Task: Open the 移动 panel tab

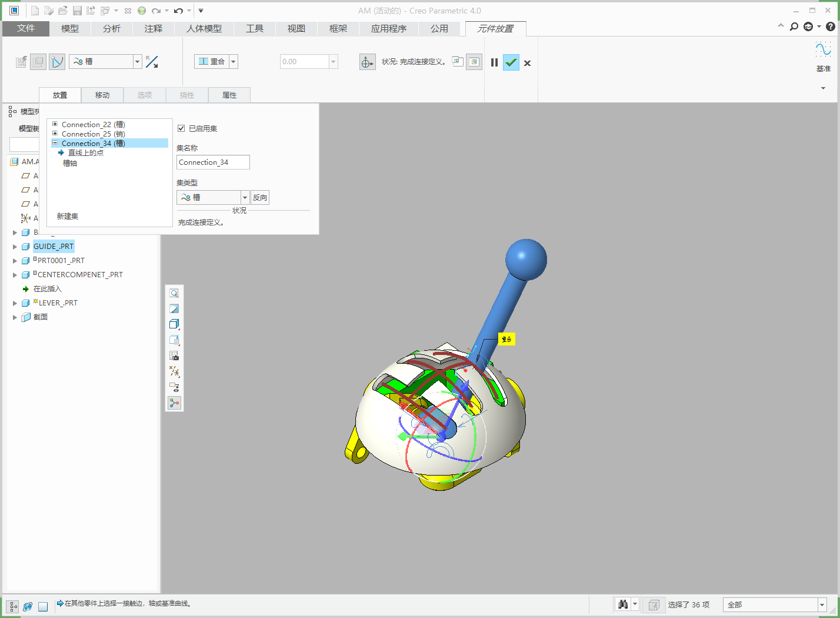Action: coord(102,95)
